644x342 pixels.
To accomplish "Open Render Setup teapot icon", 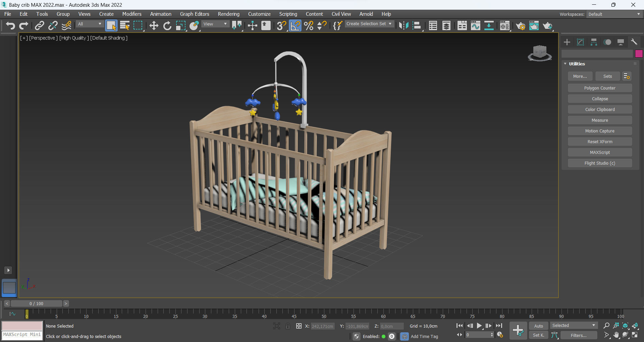I will click(521, 26).
